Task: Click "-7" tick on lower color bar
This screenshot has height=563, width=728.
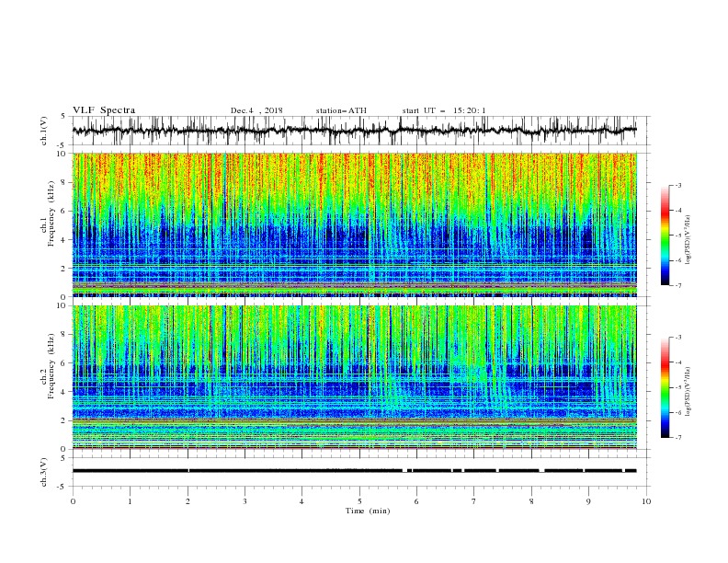Action: (678, 437)
